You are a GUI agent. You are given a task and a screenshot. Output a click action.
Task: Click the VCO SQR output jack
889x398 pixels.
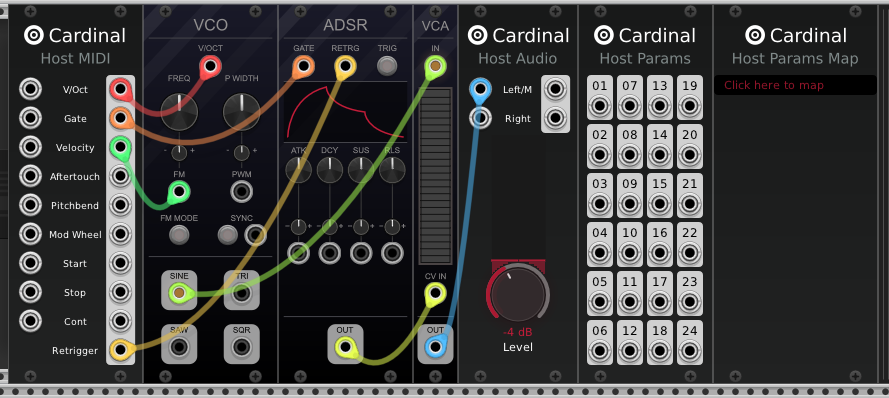click(x=242, y=346)
